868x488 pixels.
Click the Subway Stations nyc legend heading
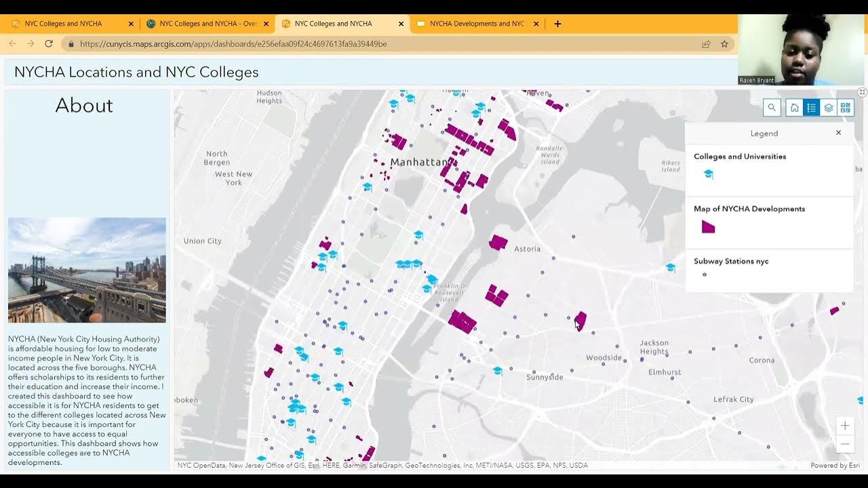731,261
